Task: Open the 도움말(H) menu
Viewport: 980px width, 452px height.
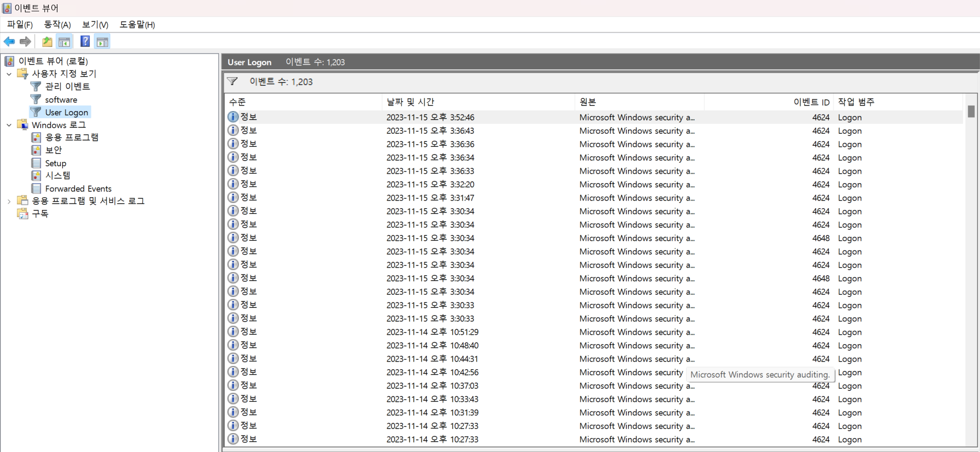Action: tap(137, 24)
